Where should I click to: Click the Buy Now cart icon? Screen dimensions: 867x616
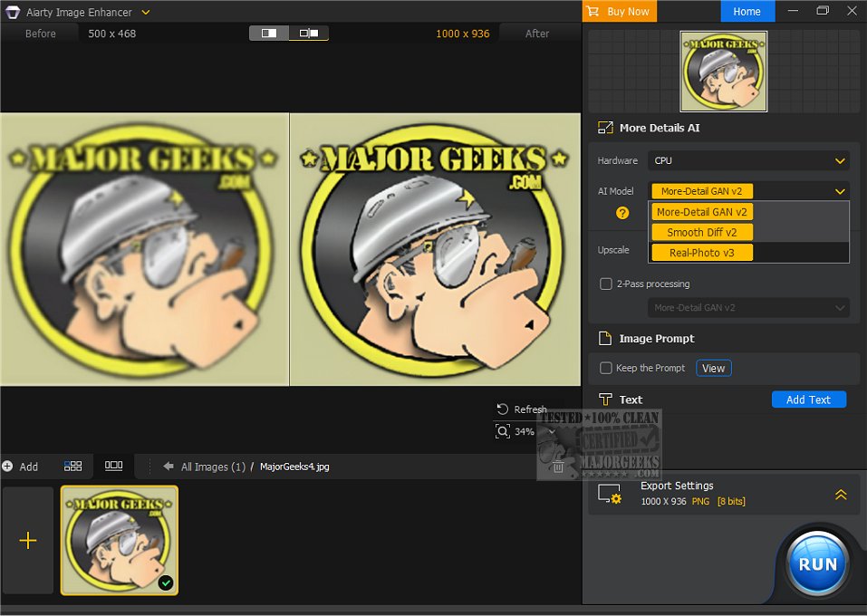point(592,11)
